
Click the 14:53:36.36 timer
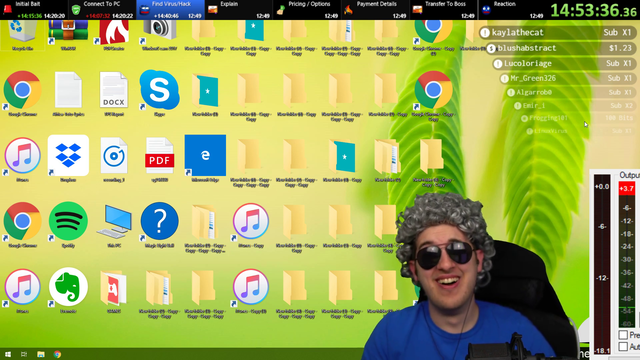(593, 10)
